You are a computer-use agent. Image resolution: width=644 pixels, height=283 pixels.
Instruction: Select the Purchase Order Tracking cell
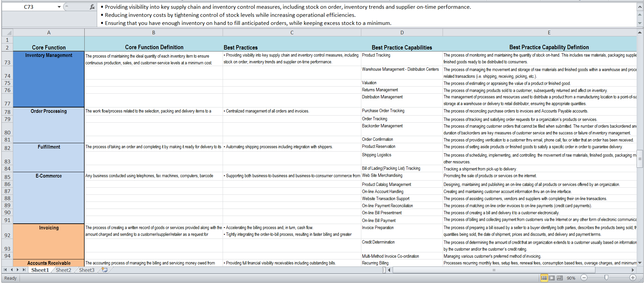click(x=402, y=111)
